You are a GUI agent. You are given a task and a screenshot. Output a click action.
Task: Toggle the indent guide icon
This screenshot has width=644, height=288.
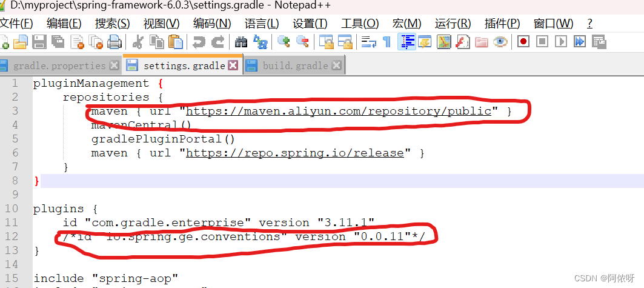(x=407, y=41)
